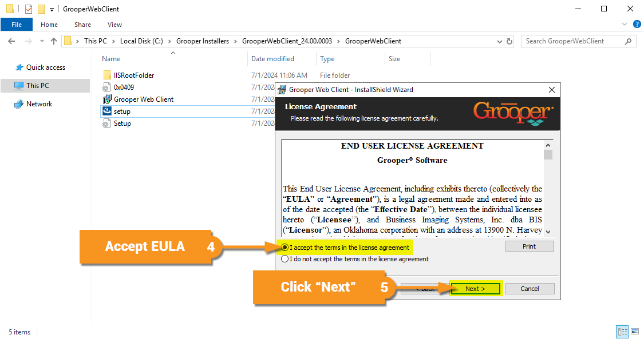Select I accept the license terms
The image size is (644, 339).
(285, 248)
